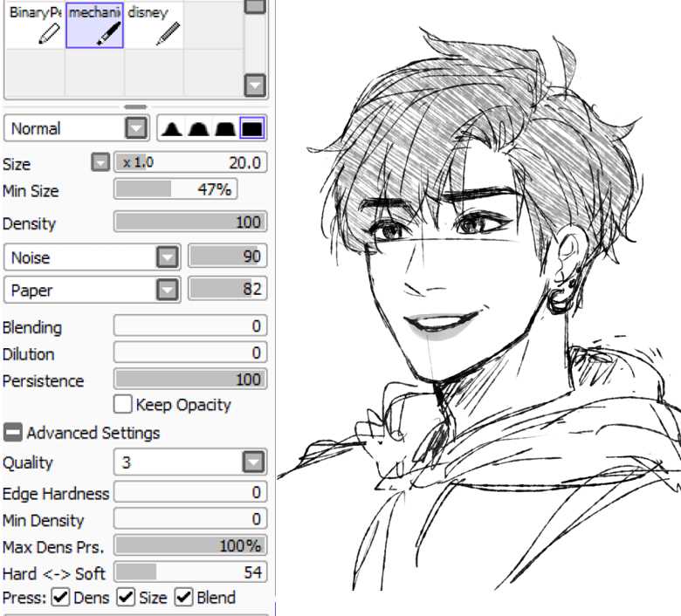Click the Hard <-> Soft slider
This screenshot has height=616, width=681.
point(190,572)
